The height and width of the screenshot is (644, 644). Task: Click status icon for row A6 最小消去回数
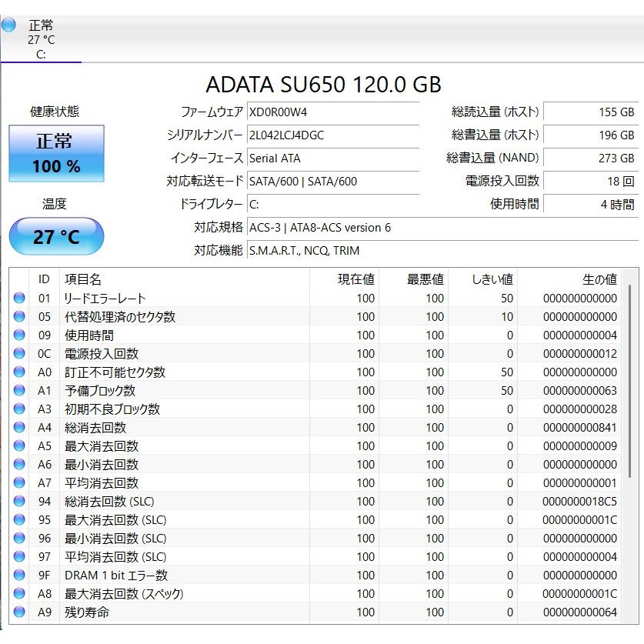click(x=19, y=464)
